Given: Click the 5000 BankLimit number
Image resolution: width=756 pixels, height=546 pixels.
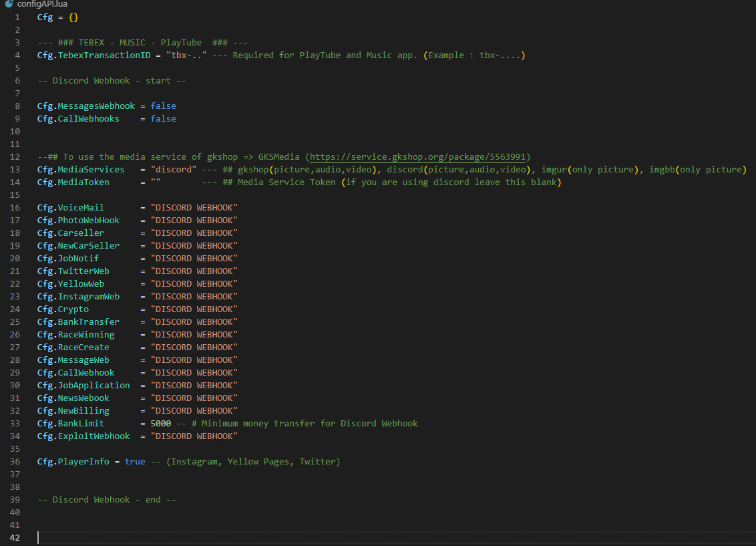Looking at the screenshot, I should click(x=160, y=423).
